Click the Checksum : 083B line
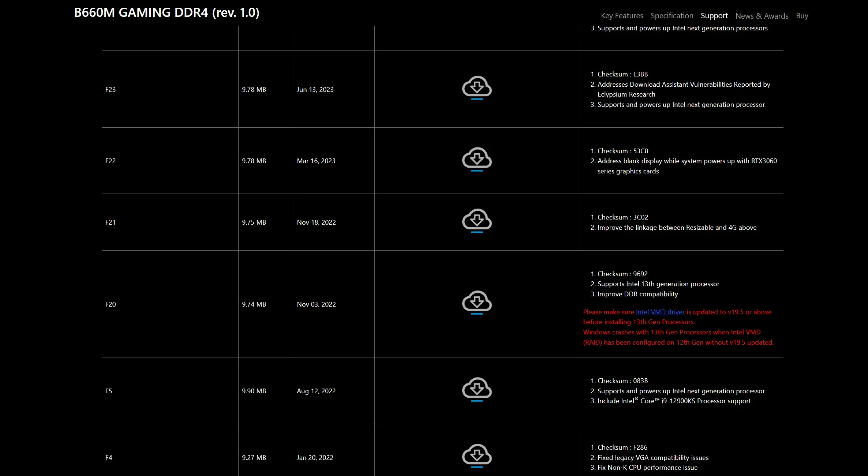The width and height of the screenshot is (868, 476). tap(623, 381)
